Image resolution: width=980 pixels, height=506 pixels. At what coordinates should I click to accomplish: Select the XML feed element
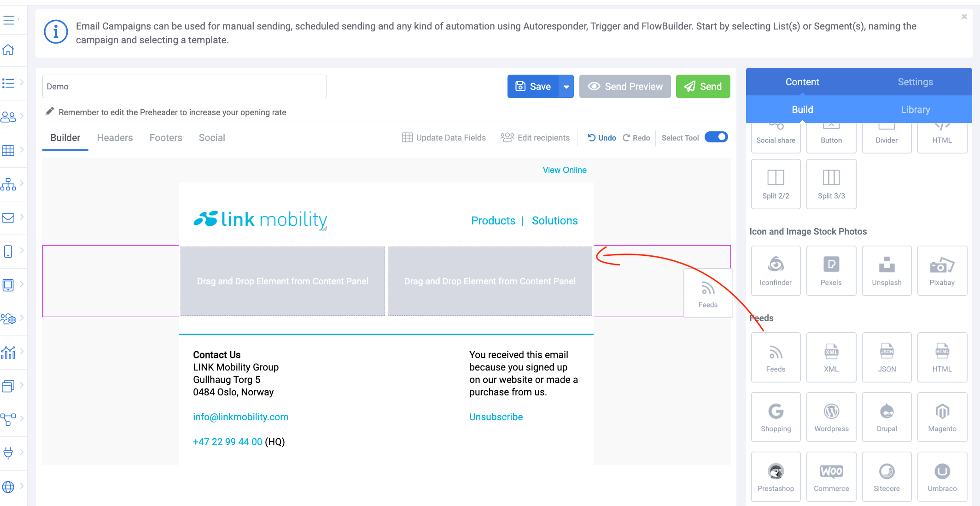click(831, 357)
